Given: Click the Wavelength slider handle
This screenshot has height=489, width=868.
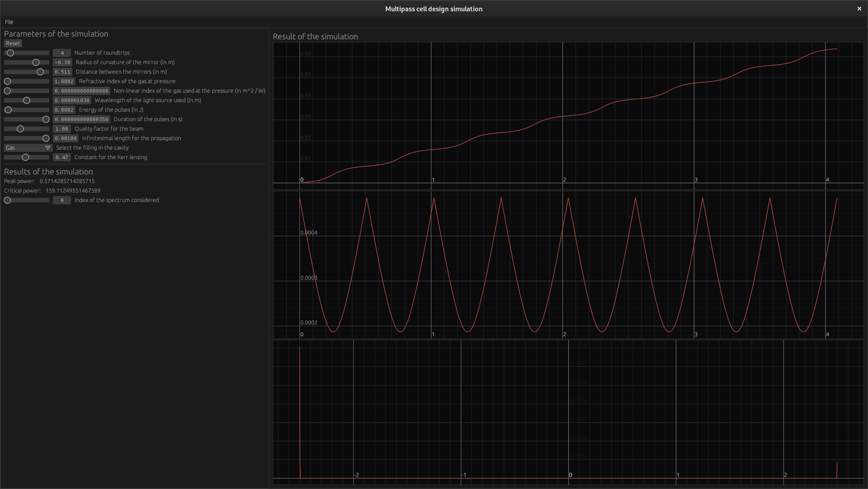Looking at the screenshot, I should click(27, 100).
